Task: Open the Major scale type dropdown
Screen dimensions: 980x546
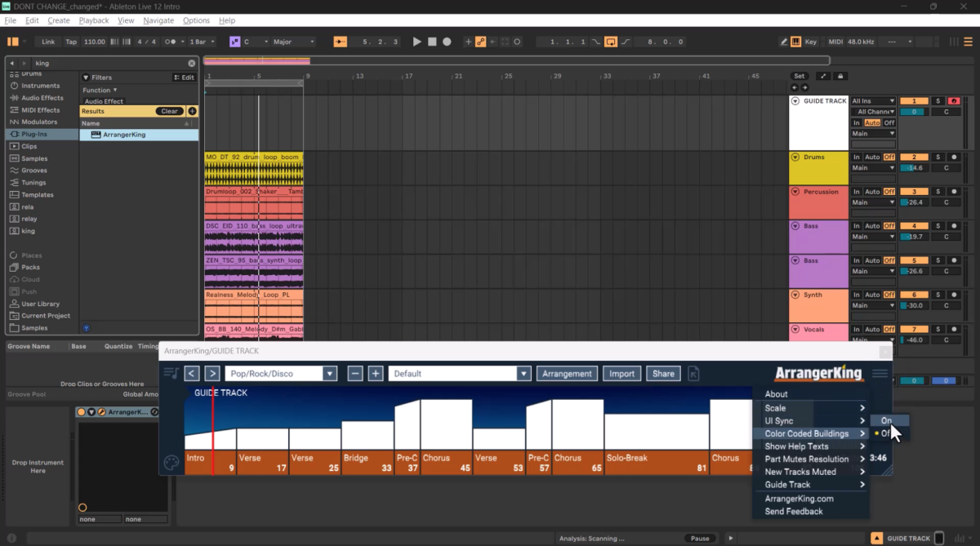Action: click(x=293, y=42)
